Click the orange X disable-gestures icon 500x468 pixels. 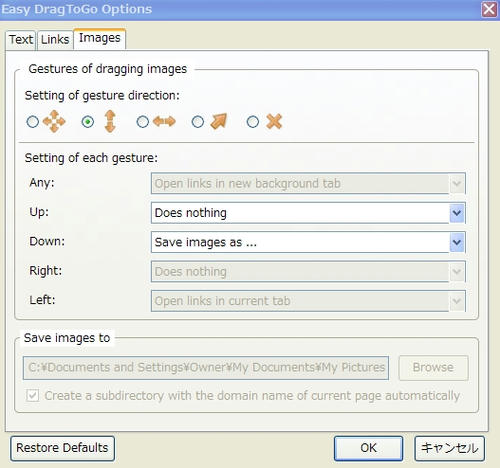274,121
